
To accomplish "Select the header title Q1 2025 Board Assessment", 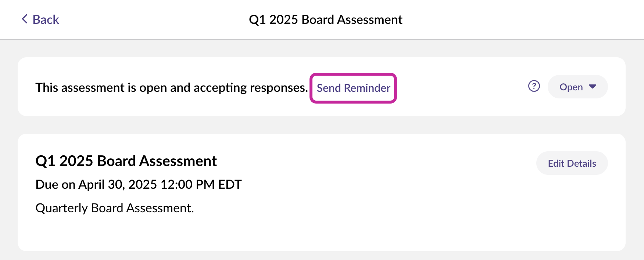I will [326, 19].
